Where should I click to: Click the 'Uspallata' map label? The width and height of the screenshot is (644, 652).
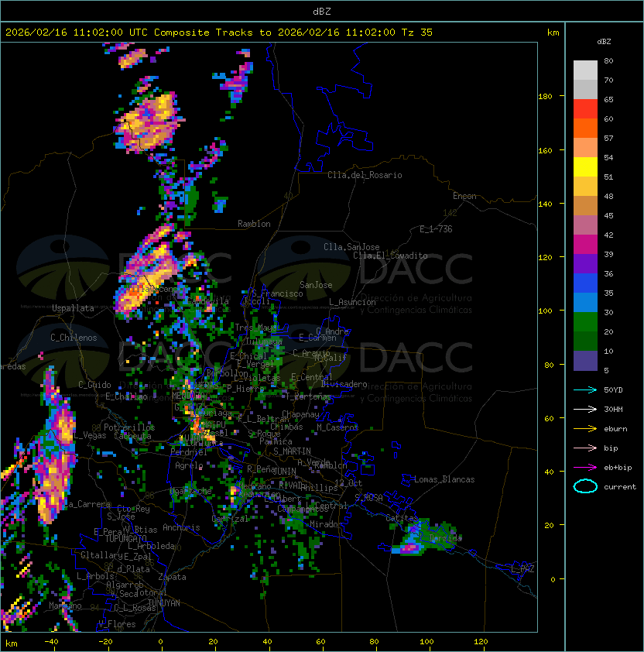click(73, 308)
